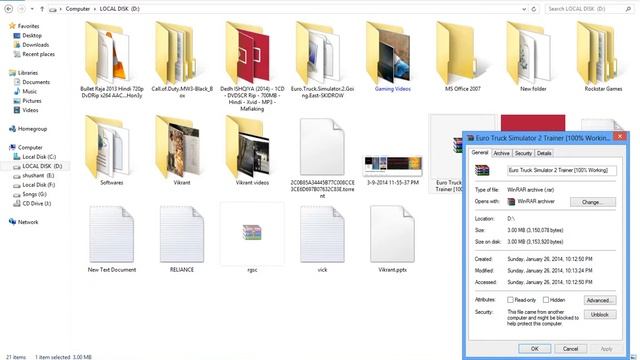
Task: Select the Vikrant.pptx file
Action: point(392,234)
